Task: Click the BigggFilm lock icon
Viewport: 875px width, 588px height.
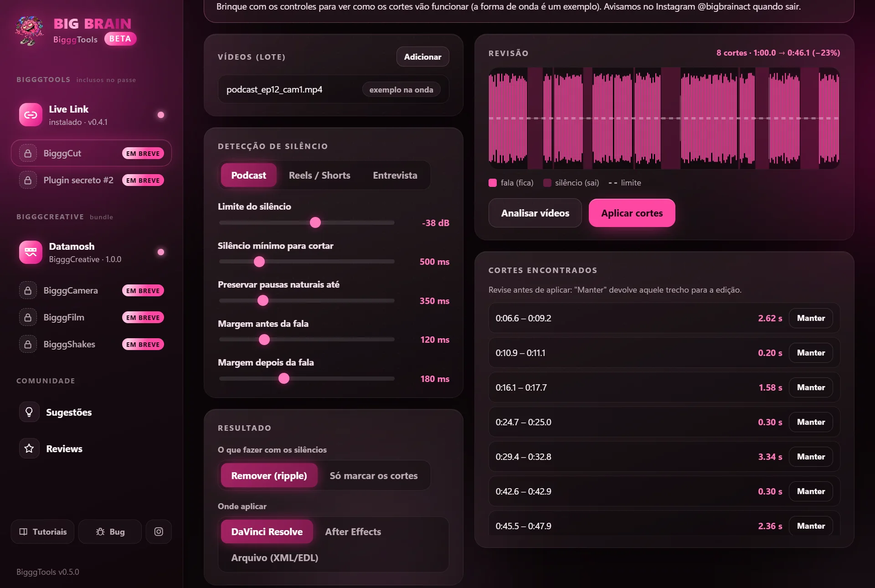Action: [x=28, y=317]
